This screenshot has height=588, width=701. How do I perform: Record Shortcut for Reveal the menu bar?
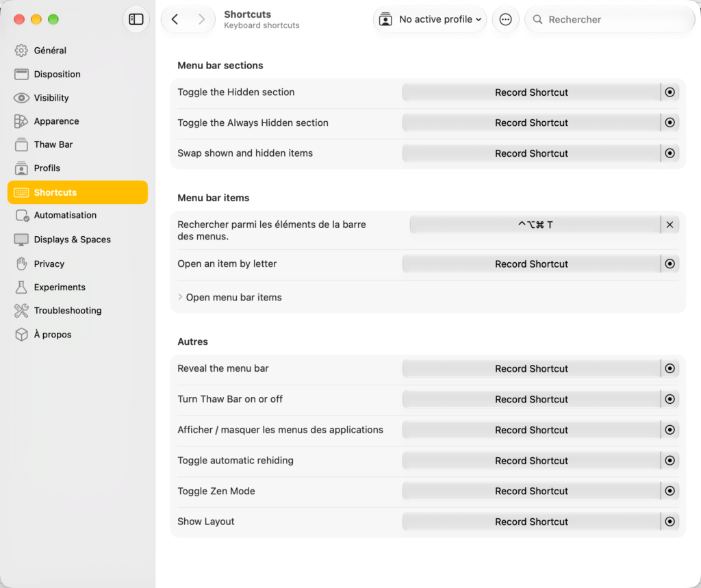(x=531, y=368)
